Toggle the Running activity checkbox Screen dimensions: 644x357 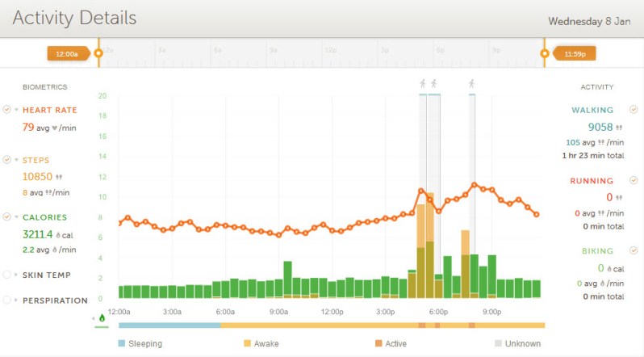pyautogui.click(x=633, y=180)
